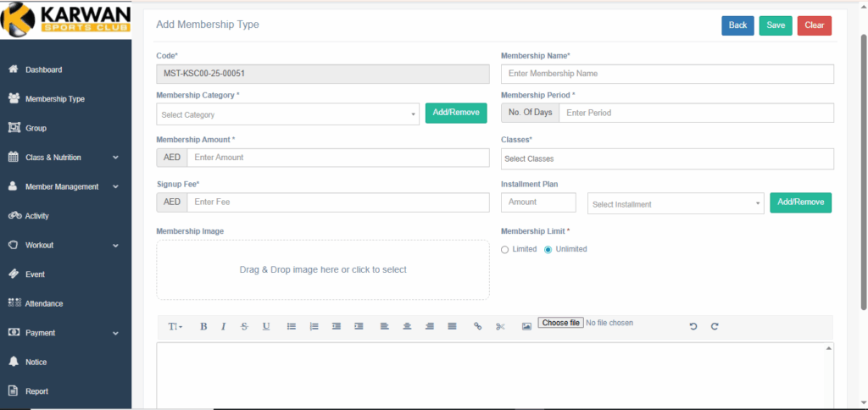868x410 pixels.
Task: Open the Select Installment dropdown
Action: pos(676,203)
